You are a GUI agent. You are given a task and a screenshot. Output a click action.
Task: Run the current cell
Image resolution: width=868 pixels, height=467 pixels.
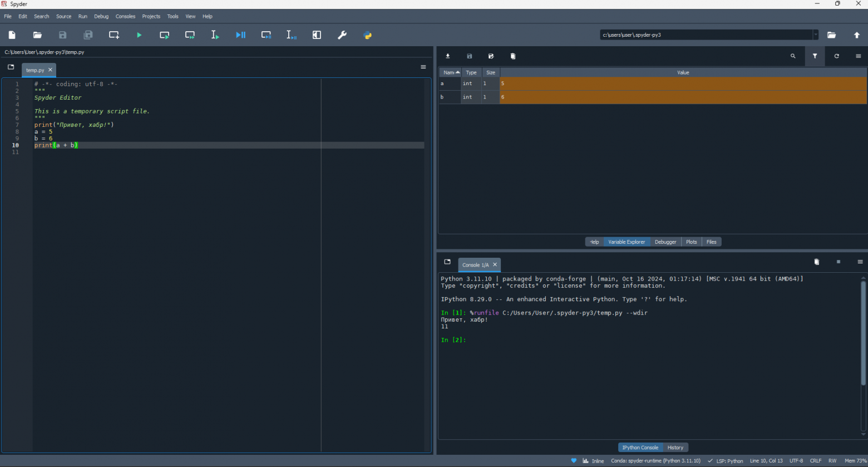tap(165, 35)
